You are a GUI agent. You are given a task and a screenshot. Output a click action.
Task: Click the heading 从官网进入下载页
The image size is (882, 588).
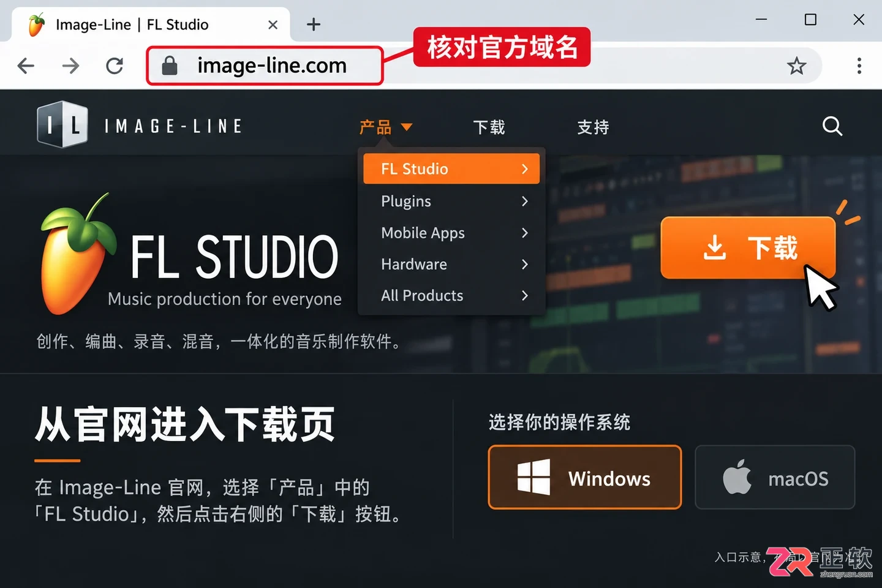pyautogui.click(x=185, y=424)
